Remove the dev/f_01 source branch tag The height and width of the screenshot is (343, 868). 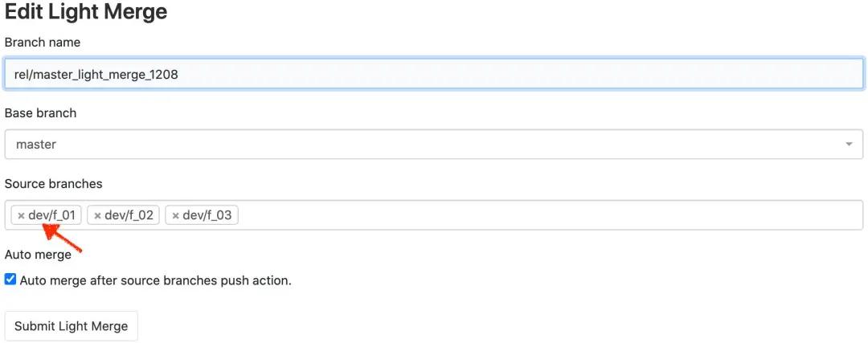click(x=21, y=216)
